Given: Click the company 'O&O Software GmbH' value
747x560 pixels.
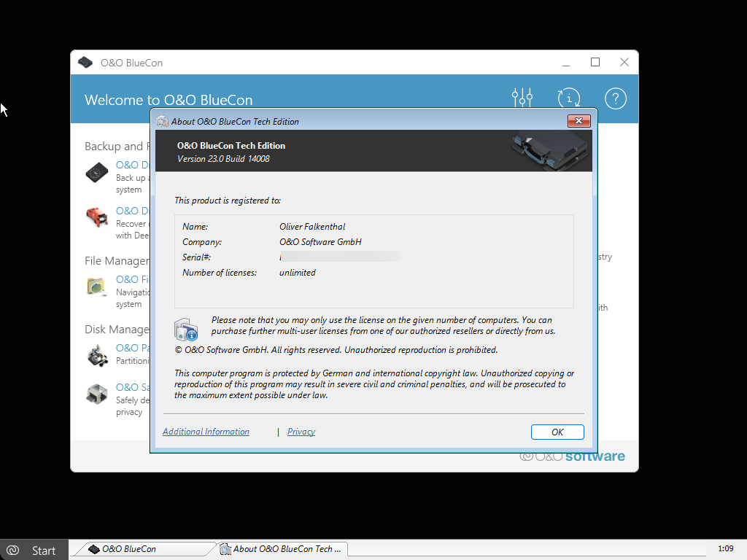Looking at the screenshot, I should 320,242.
